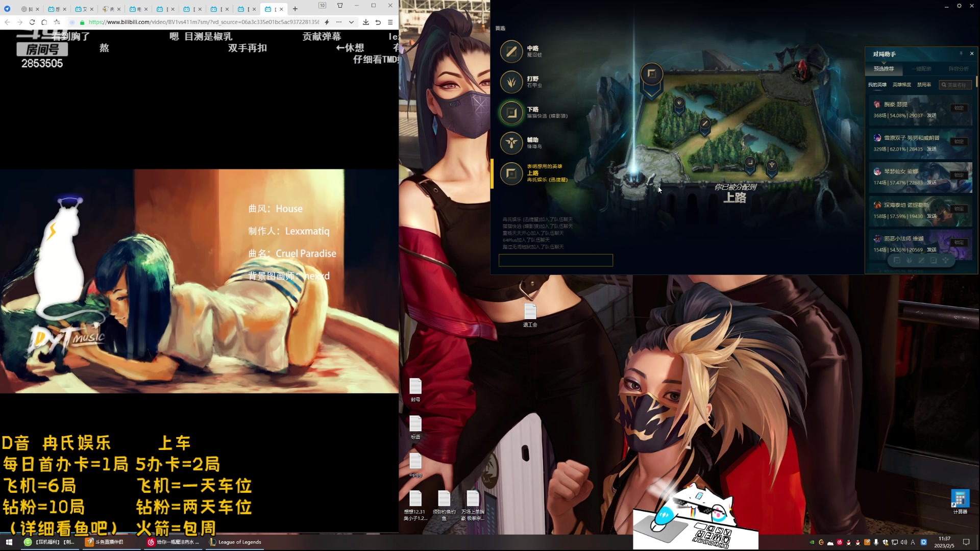980x551 pixels.
Task: Select 我的英雄 sub-tab
Action: coord(877,85)
